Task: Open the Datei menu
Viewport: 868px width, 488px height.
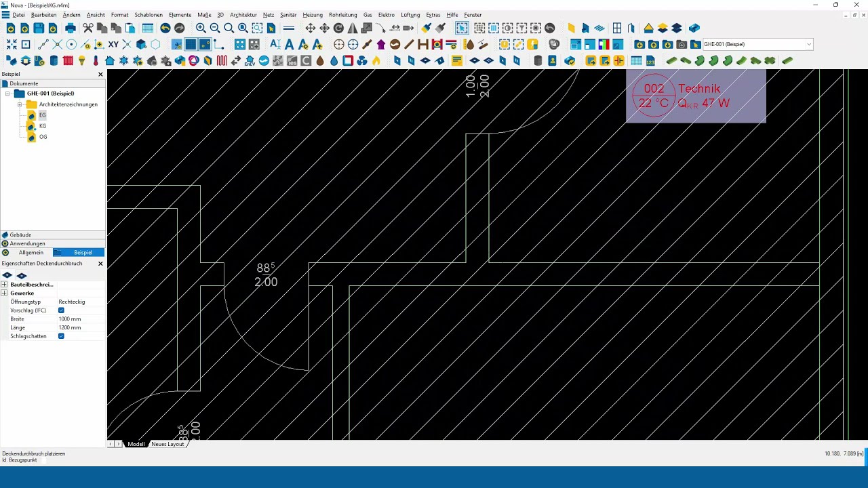Action: click(18, 15)
